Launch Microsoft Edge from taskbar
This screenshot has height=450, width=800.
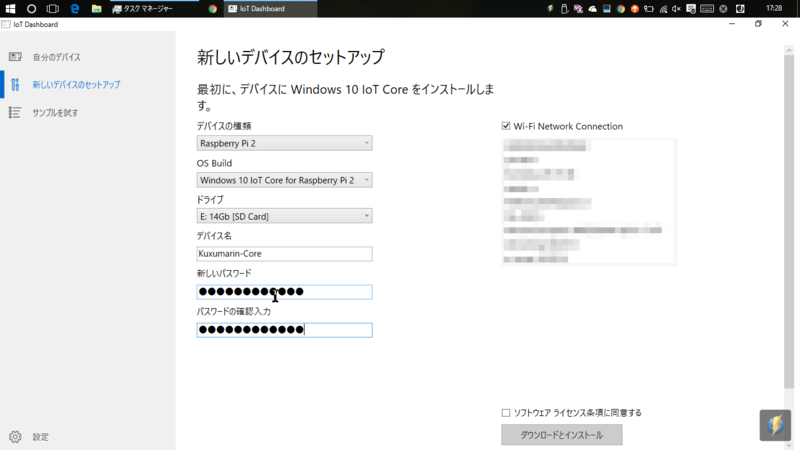(74, 8)
